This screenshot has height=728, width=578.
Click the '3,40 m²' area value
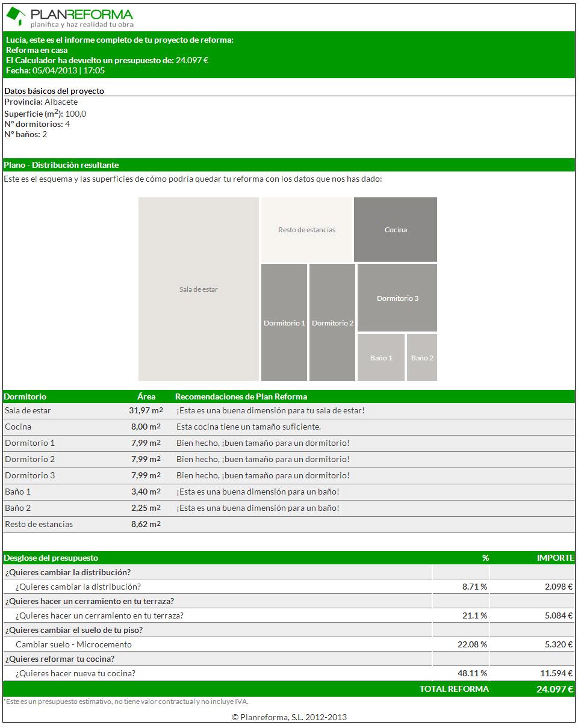pyautogui.click(x=146, y=492)
